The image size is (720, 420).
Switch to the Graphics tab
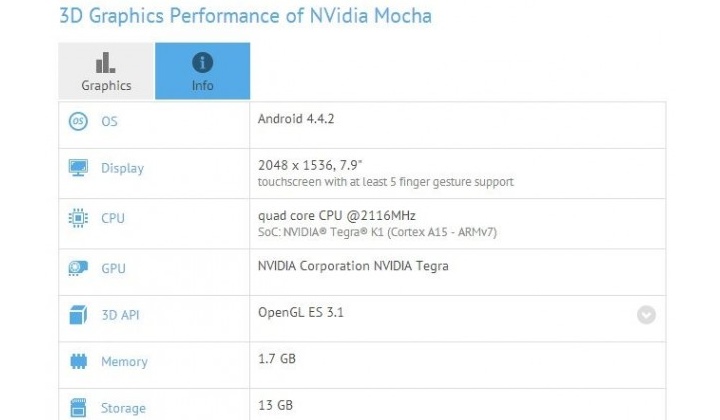point(107,71)
